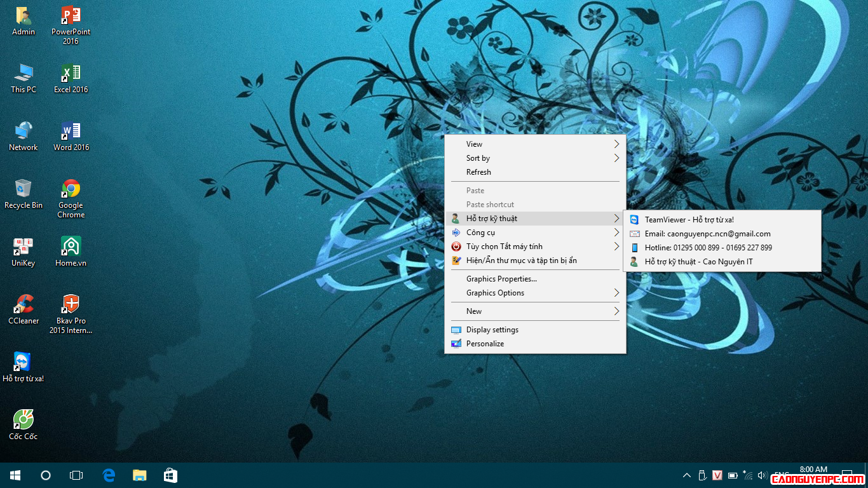Screen dimensions: 868x488
Task: Open the Wi-Fi network tray icon
Action: [747, 475]
